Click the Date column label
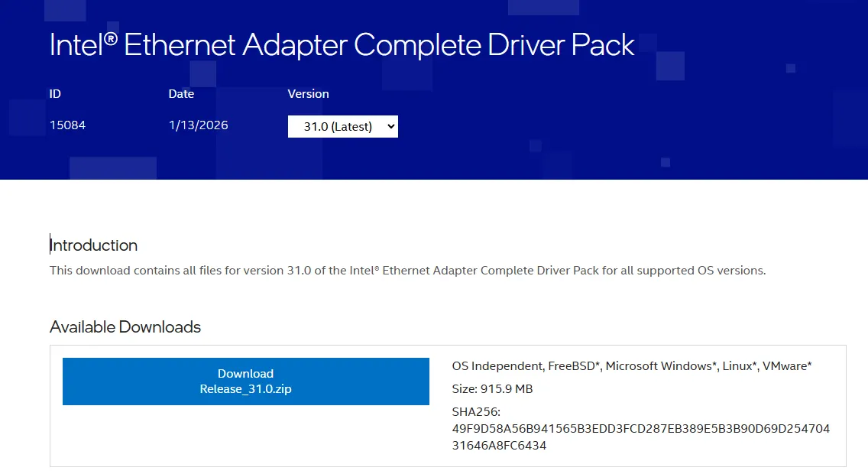 181,94
